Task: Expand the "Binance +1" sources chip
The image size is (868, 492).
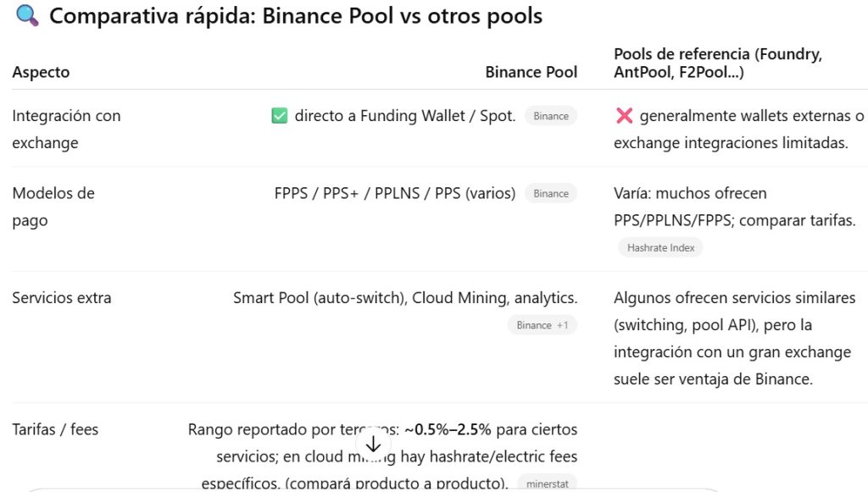Action: click(542, 325)
